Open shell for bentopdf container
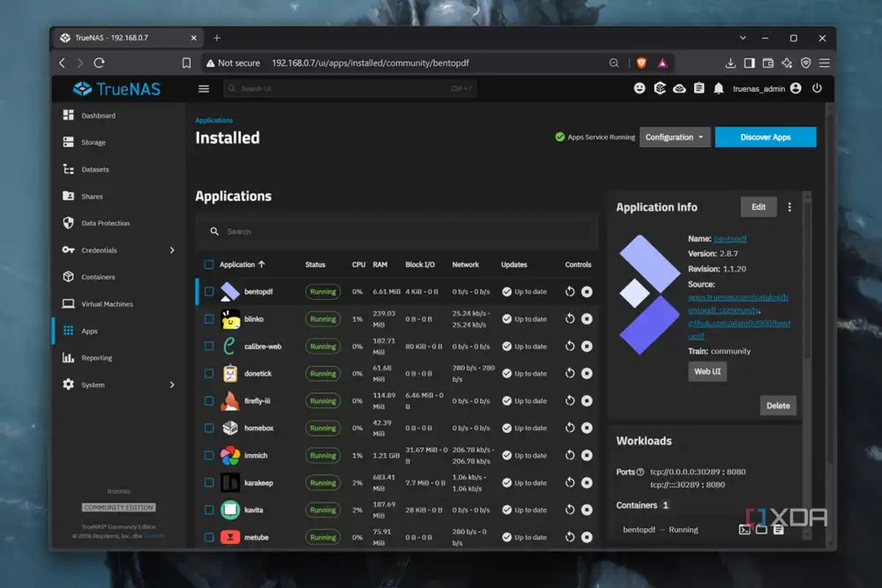 745,530
